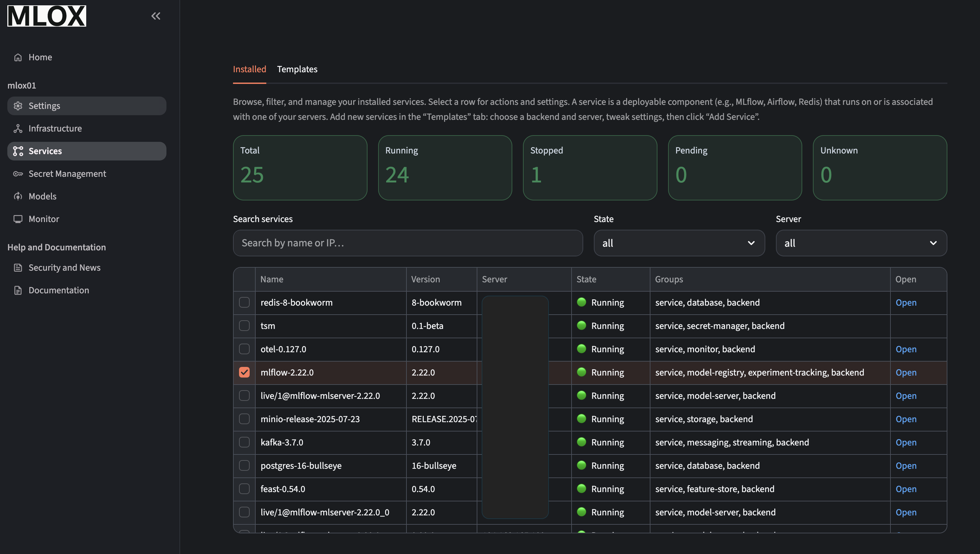980x554 pixels.
Task: Select the redis-8-bookworm checkbox
Action: coord(244,303)
